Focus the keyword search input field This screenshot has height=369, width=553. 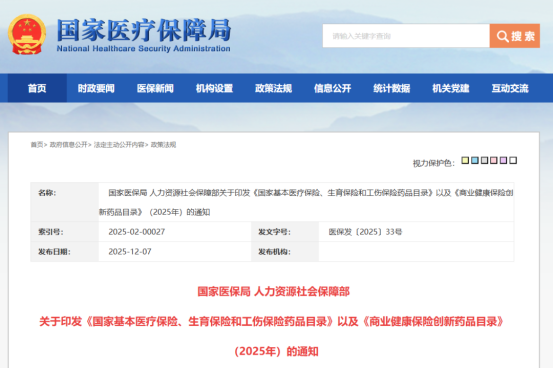click(x=406, y=36)
